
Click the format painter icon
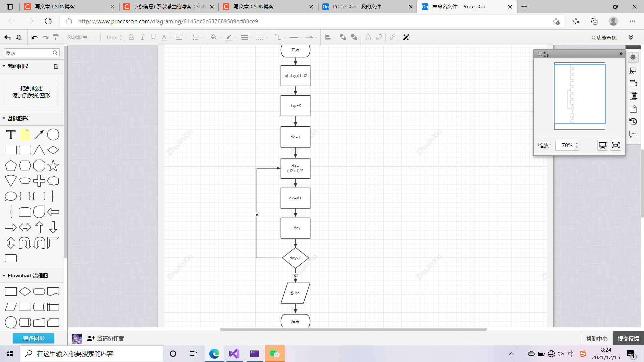pyautogui.click(x=56, y=37)
